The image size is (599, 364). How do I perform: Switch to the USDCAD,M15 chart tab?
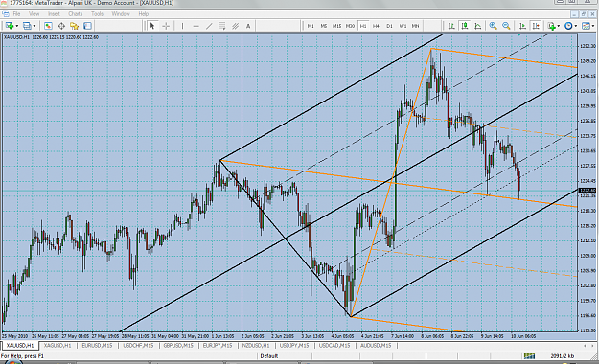coord(334,346)
